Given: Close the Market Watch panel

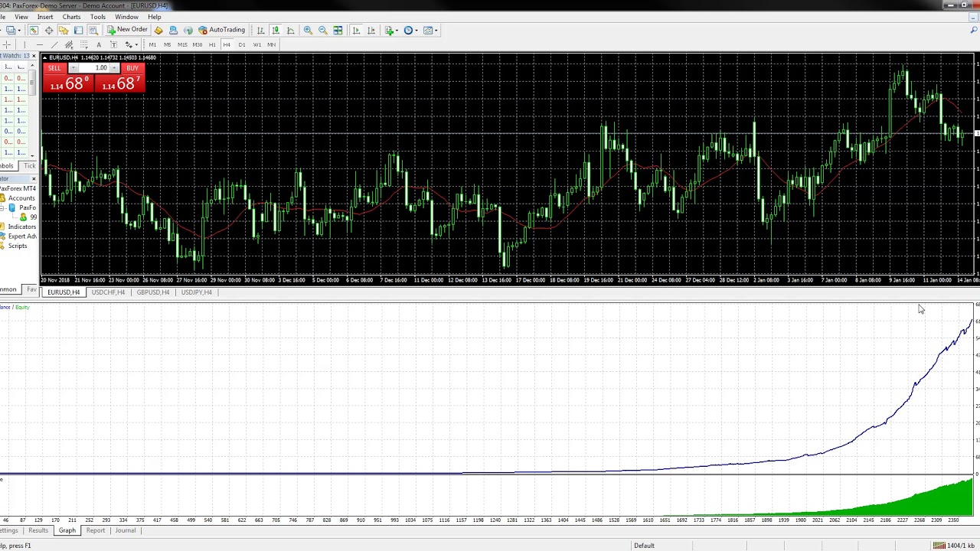Looking at the screenshot, I should tap(34, 56).
